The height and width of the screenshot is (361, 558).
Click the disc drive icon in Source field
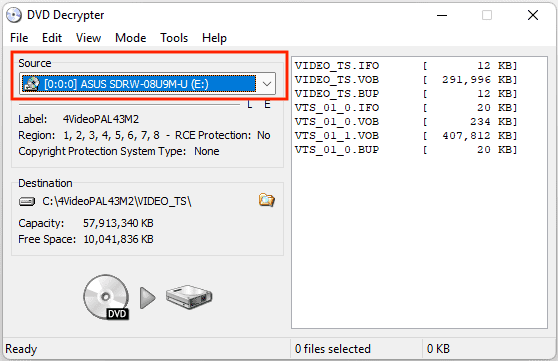tap(32, 84)
